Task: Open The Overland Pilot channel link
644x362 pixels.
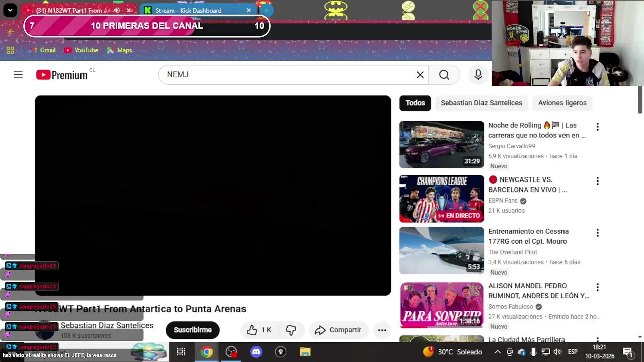Action: (512, 252)
